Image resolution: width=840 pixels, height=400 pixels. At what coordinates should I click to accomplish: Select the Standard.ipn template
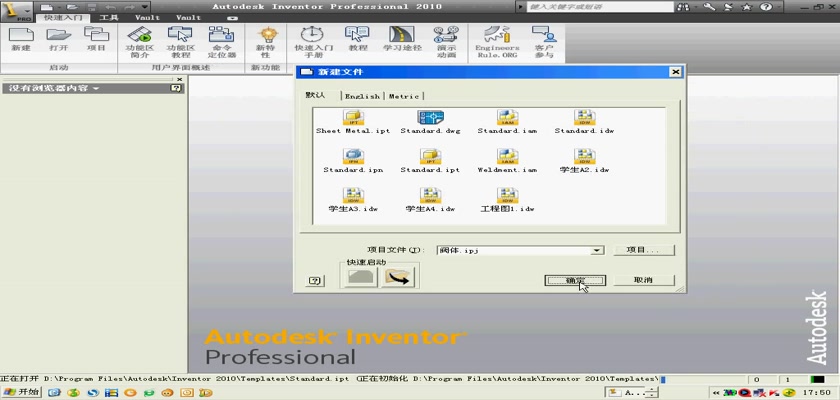pyautogui.click(x=353, y=161)
